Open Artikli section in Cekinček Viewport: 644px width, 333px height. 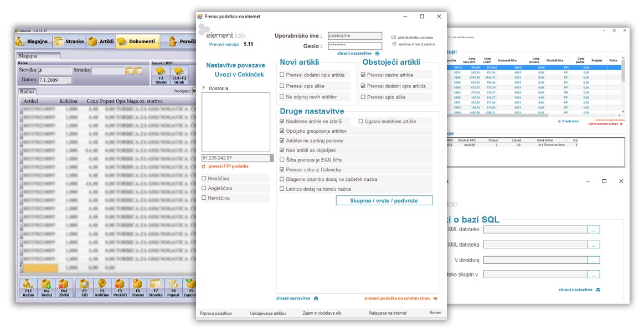tap(101, 41)
